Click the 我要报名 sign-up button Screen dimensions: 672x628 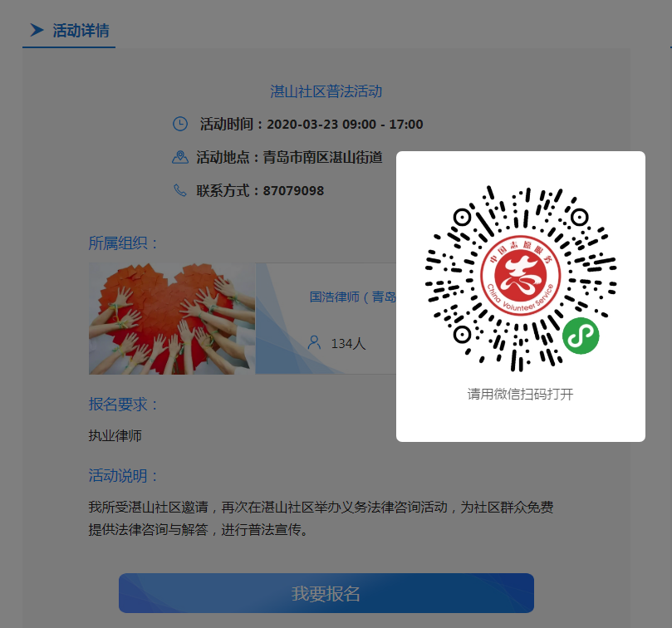coord(326,593)
